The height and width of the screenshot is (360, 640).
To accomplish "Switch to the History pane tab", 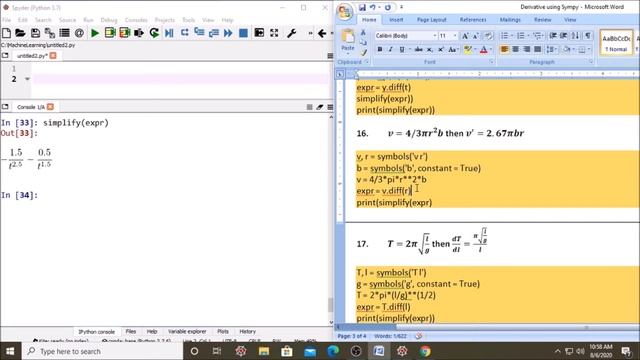I will (x=247, y=332).
